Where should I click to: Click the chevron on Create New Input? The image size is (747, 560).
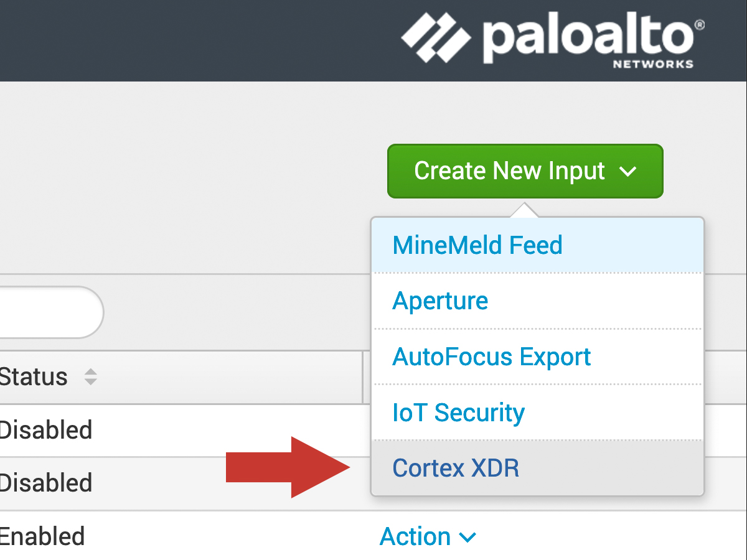click(x=628, y=171)
